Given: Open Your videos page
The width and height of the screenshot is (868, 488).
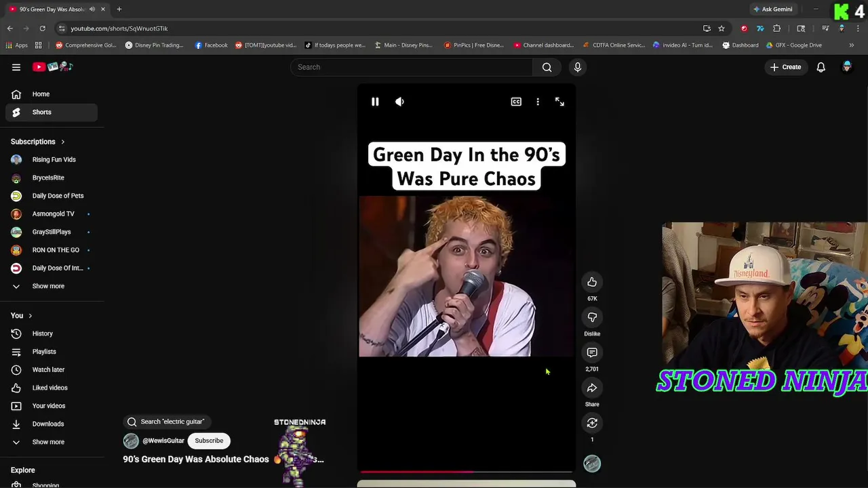Looking at the screenshot, I should pyautogui.click(x=52, y=406).
